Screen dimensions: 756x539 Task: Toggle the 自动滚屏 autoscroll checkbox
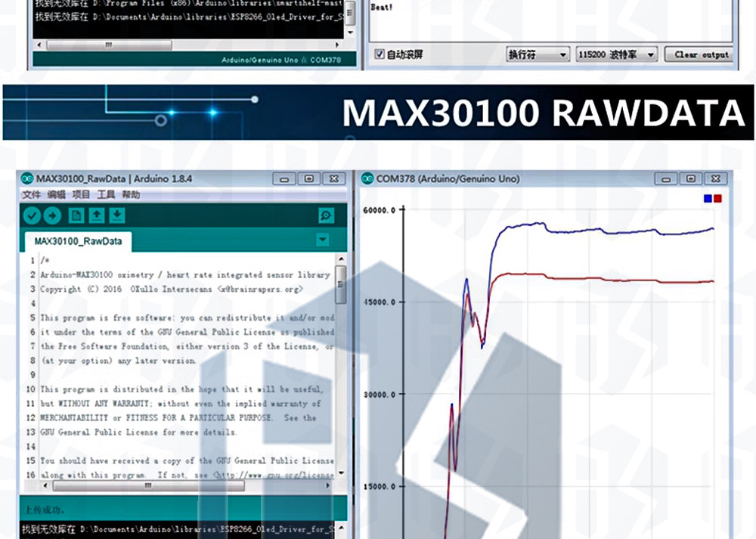(x=380, y=54)
